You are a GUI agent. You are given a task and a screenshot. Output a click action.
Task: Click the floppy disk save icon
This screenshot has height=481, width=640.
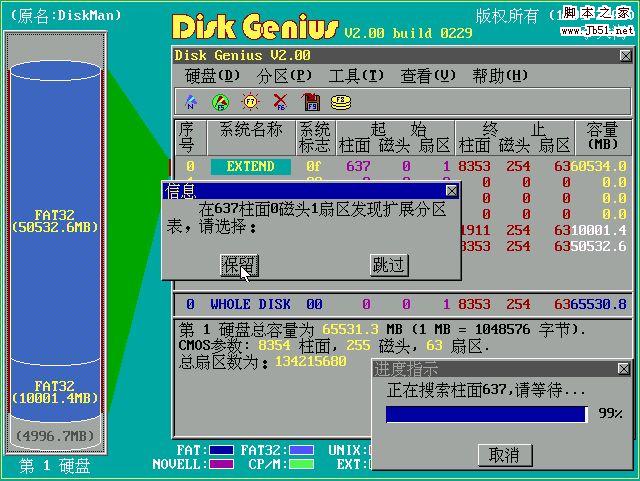click(x=311, y=101)
